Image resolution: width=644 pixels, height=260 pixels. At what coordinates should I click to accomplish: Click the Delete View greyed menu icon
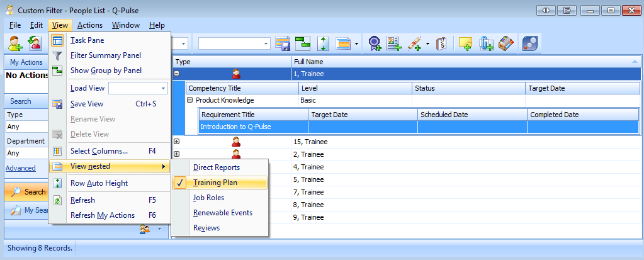(x=57, y=134)
